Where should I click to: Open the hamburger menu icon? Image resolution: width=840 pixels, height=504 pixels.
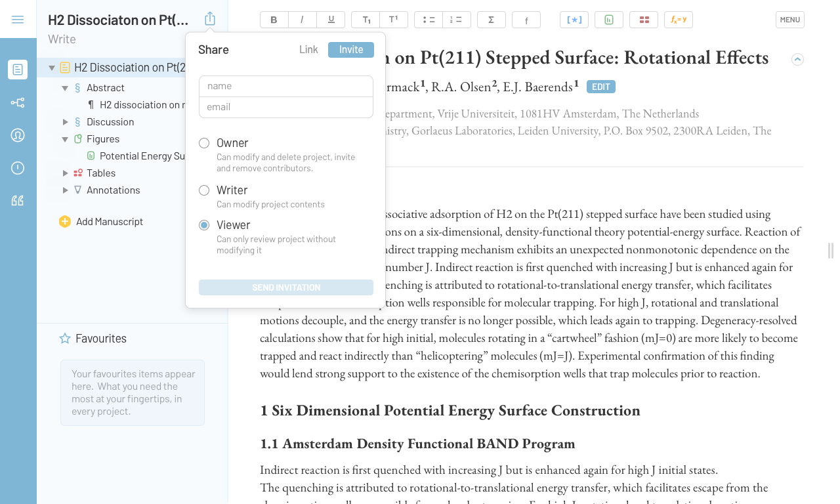[18, 20]
